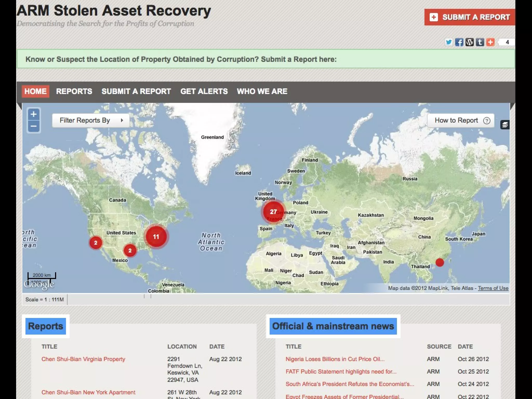Open Nigeria Loses Billions news link
532x399 pixels.
tap(335, 359)
